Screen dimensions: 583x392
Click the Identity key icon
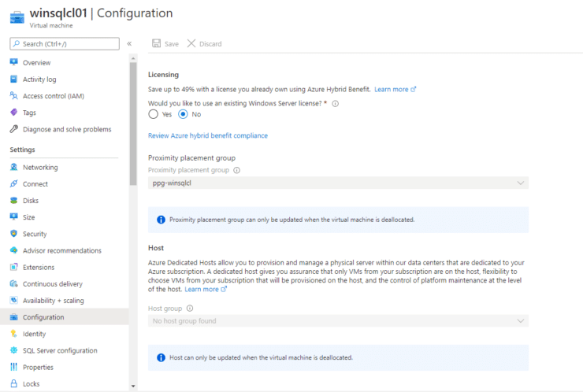click(13, 334)
